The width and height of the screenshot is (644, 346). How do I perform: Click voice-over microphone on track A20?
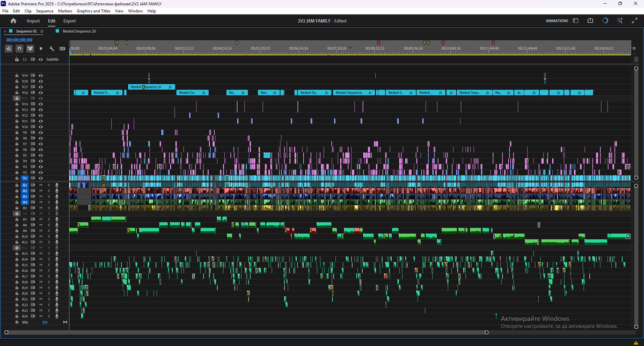point(56,293)
